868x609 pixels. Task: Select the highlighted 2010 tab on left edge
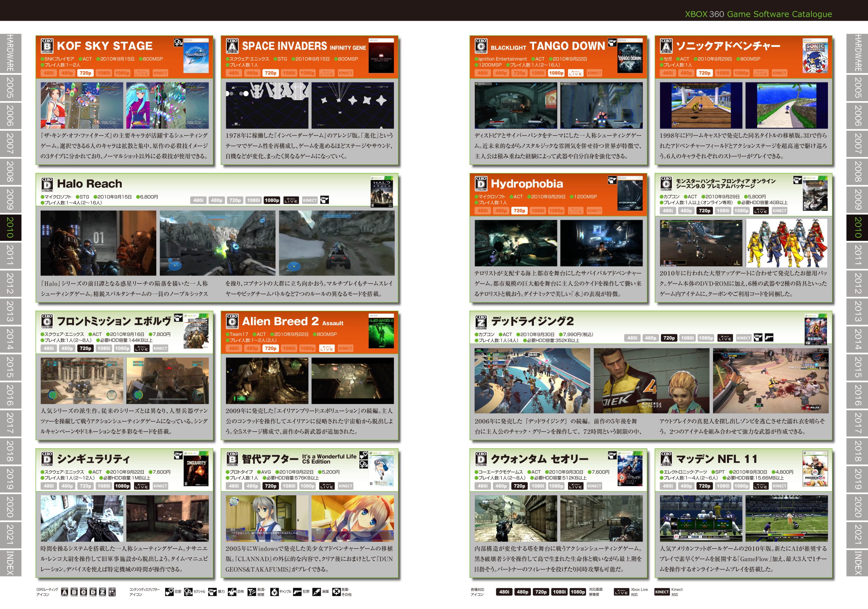coord(11,228)
